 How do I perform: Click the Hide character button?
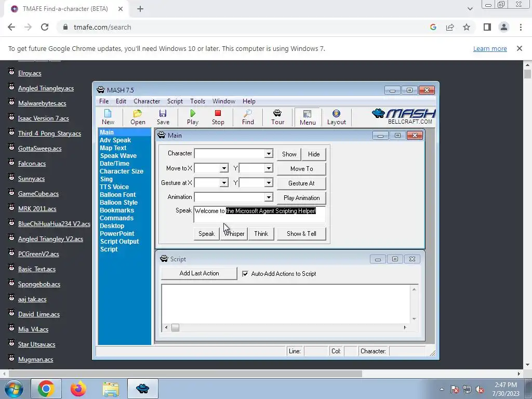tap(314, 154)
